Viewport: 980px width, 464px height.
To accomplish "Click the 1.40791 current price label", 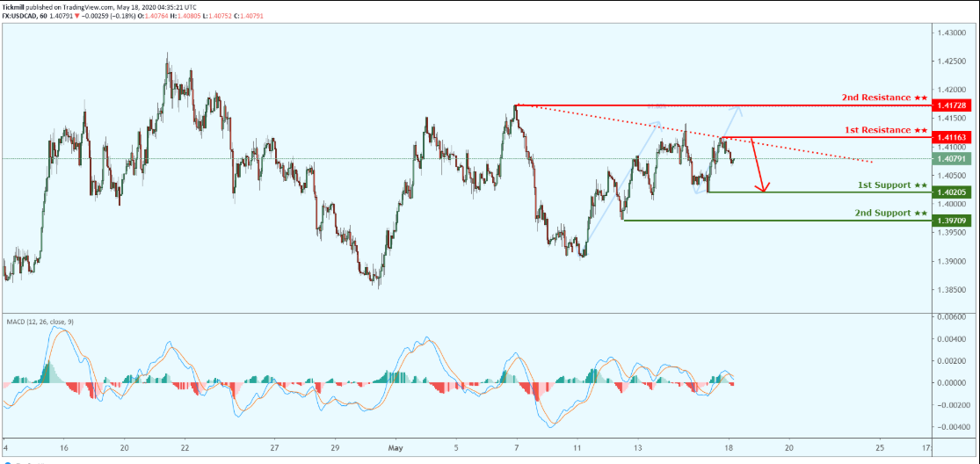I will (951, 159).
